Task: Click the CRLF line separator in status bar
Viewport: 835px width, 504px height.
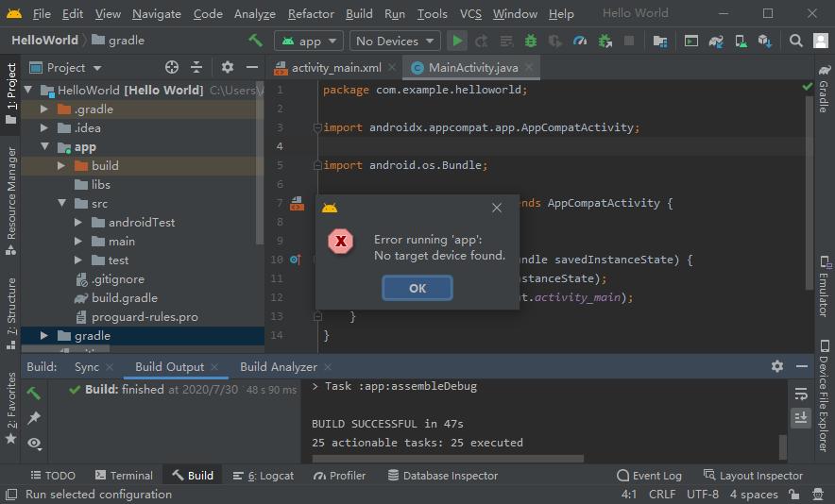Action: pyautogui.click(x=662, y=495)
